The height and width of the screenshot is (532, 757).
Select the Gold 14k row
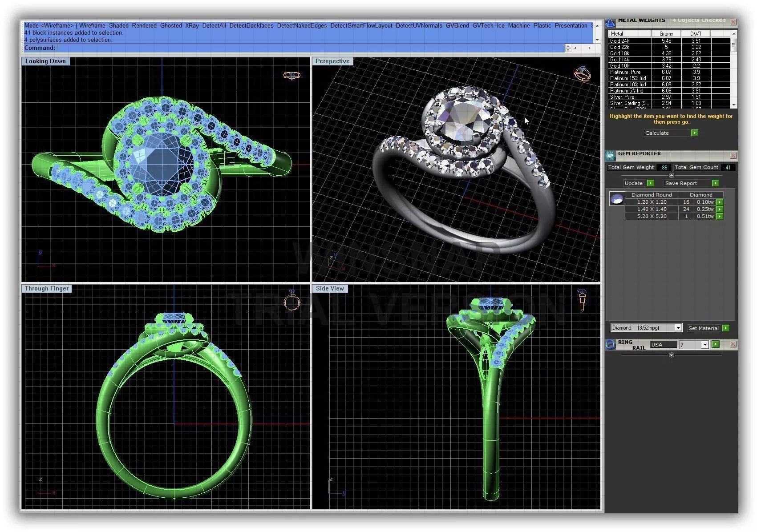click(669, 60)
